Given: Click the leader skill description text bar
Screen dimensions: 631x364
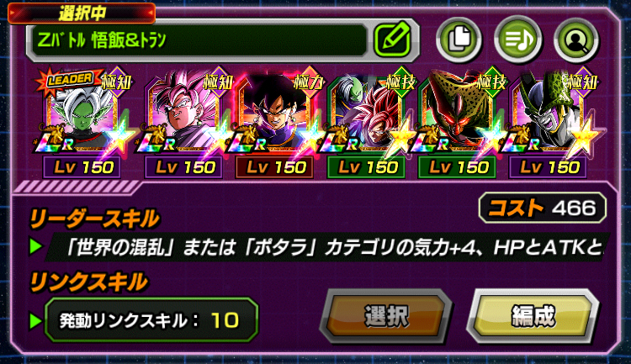Looking at the screenshot, I should (328, 246).
